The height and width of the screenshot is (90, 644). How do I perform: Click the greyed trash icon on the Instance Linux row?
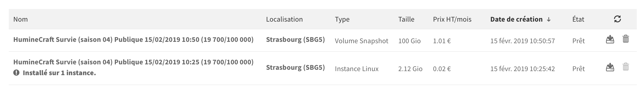pos(626,67)
